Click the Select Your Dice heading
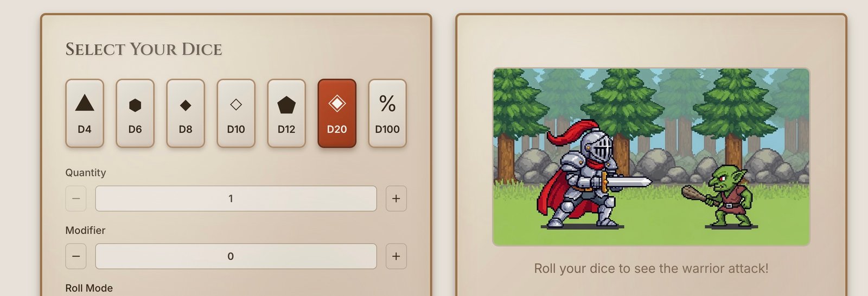 [x=144, y=49]
